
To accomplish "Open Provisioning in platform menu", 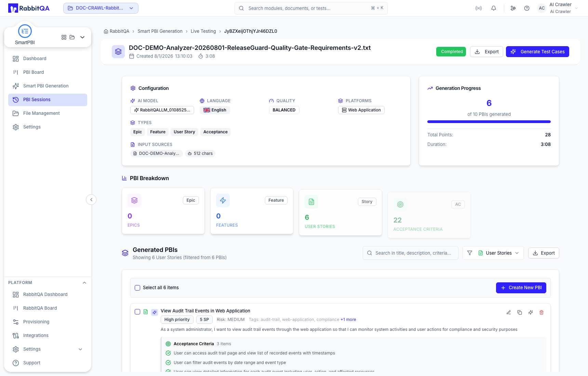I will click(48, 322).
